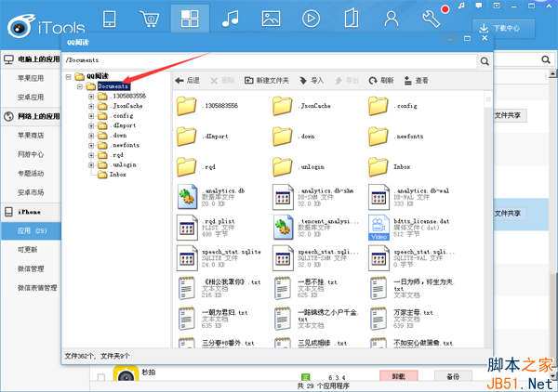Open the music section icon
Viewport: 558px width, 392px height.
231,19
